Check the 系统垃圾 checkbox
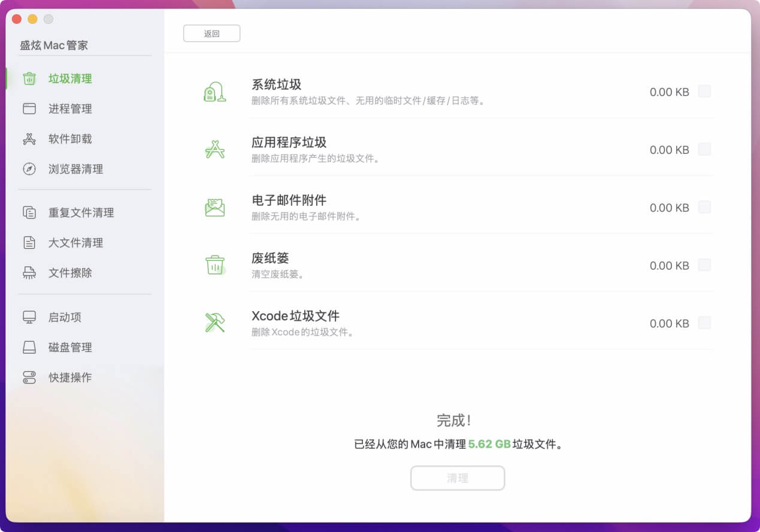 (x=704, y=91)
